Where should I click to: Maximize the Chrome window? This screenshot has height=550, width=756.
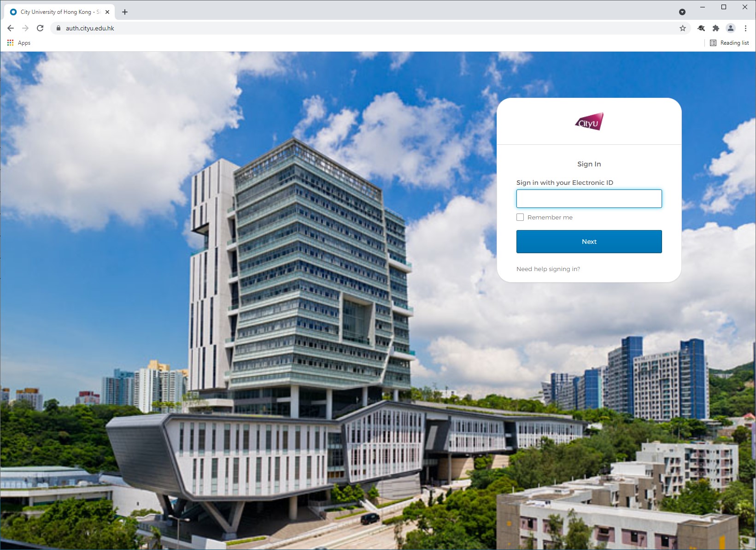click(x=724, y=7)
